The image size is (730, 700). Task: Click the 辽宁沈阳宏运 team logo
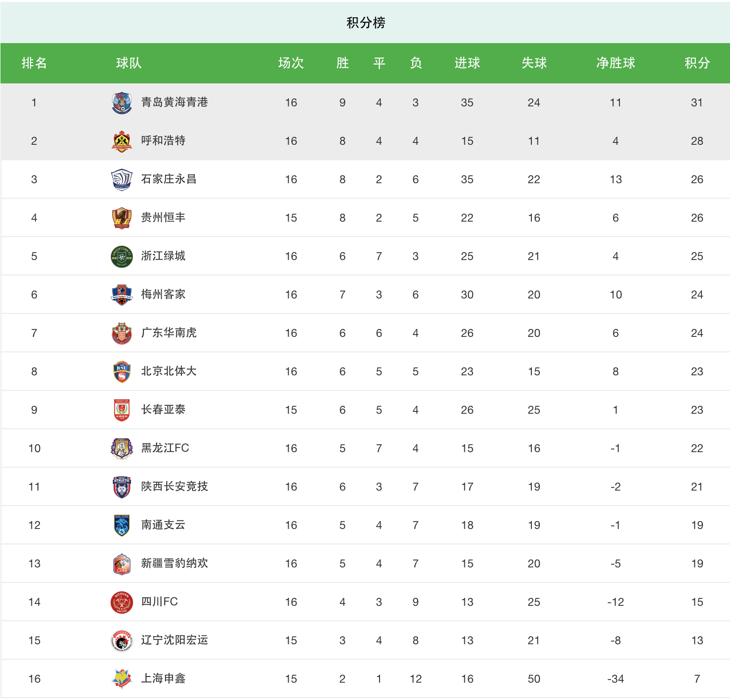pos(122,641)
